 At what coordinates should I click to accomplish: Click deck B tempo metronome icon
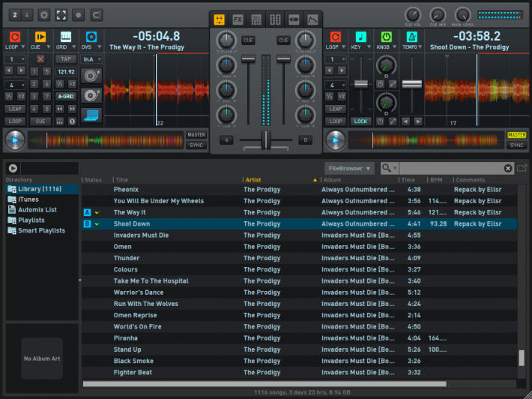click(x=411, y=37)
